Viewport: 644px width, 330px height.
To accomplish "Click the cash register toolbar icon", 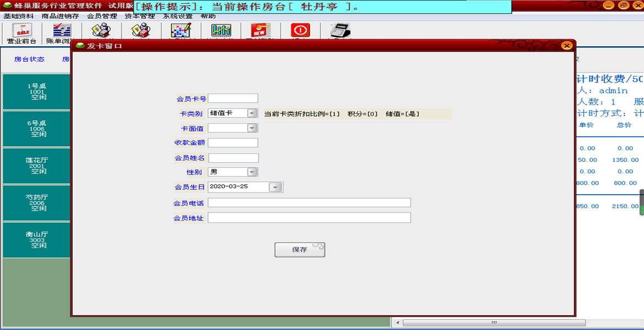I will [340, 30].
